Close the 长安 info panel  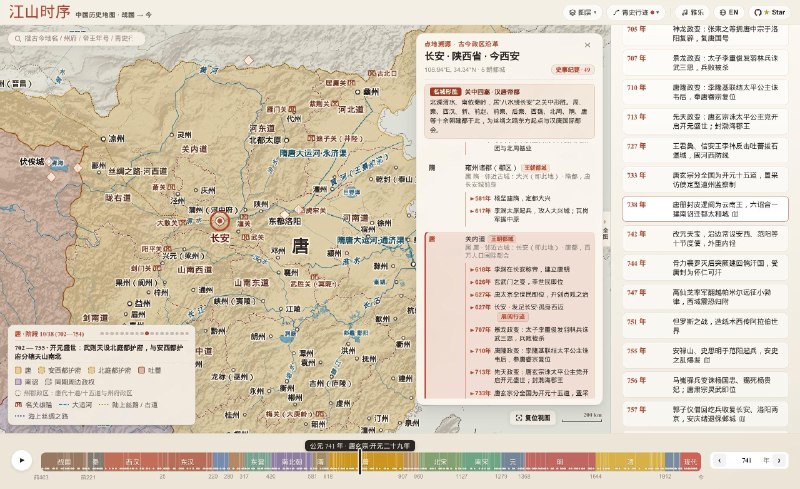point(587,45)
